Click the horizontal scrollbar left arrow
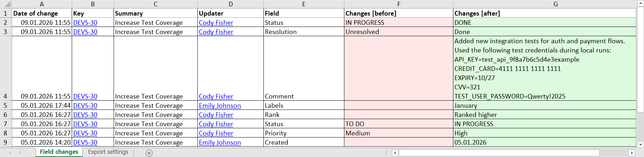 pyautogui.click(x=395, y=153)
